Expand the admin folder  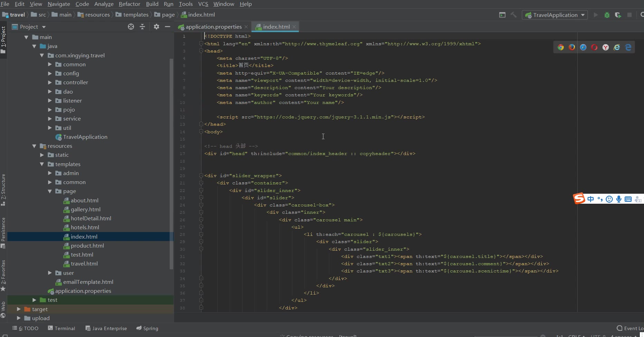[x=50, y=173]
